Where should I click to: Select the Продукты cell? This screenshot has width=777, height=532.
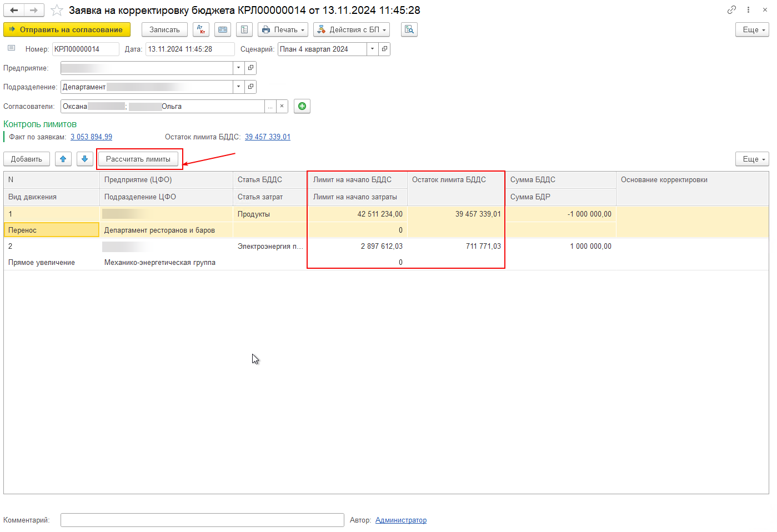click(x=270, y=214)
